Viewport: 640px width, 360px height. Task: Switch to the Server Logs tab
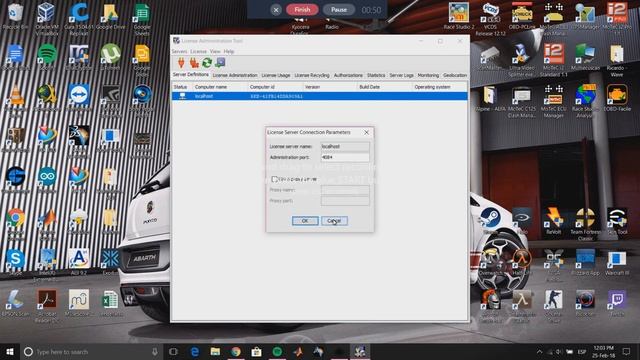(x=401, y=76)
